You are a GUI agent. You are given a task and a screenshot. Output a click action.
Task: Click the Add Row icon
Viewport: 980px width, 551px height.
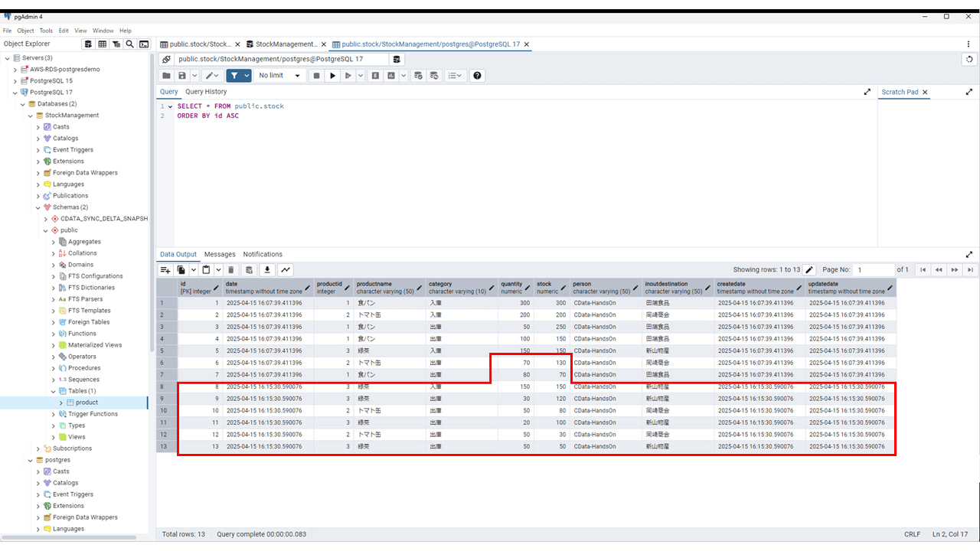pos(165,269)
